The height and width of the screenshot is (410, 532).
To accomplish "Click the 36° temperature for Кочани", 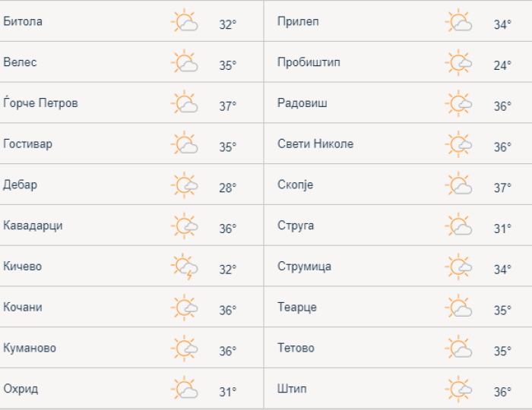I will point(228,310).
